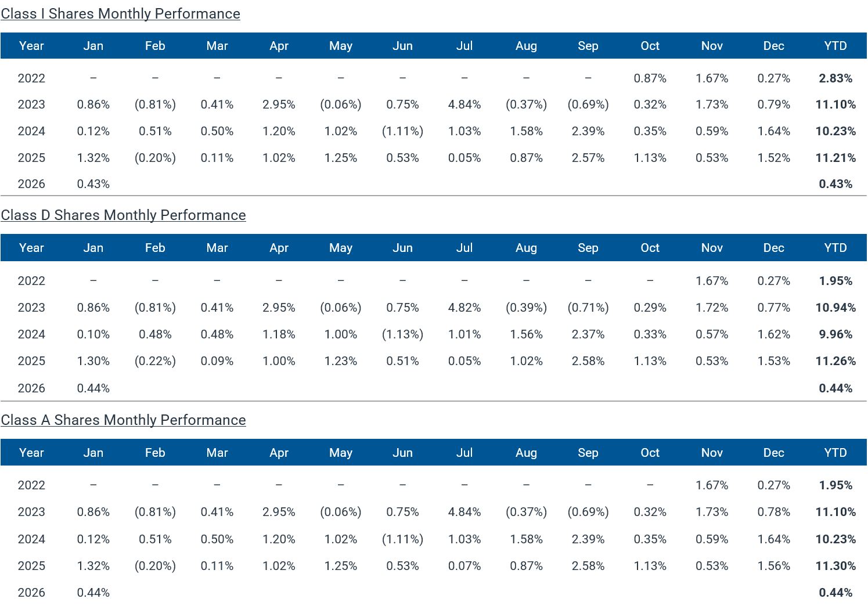
Task: Click Class I 2023 July return 4.84%
Action: 464,104
